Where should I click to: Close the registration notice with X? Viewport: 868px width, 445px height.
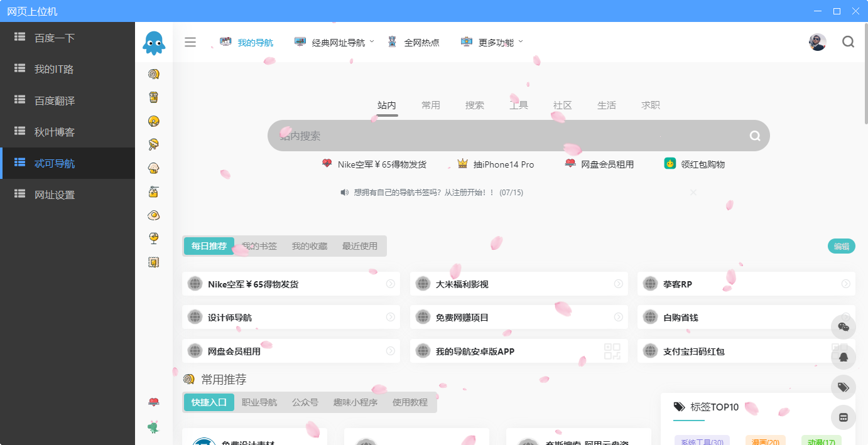click(693, 193)
